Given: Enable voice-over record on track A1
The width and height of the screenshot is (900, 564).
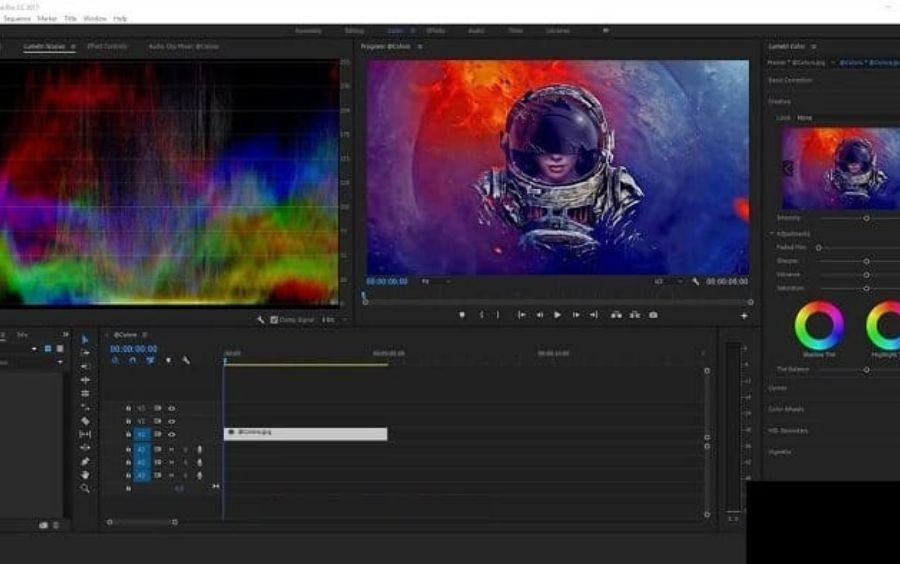Looking at the screenshot, I should point(199,449).
